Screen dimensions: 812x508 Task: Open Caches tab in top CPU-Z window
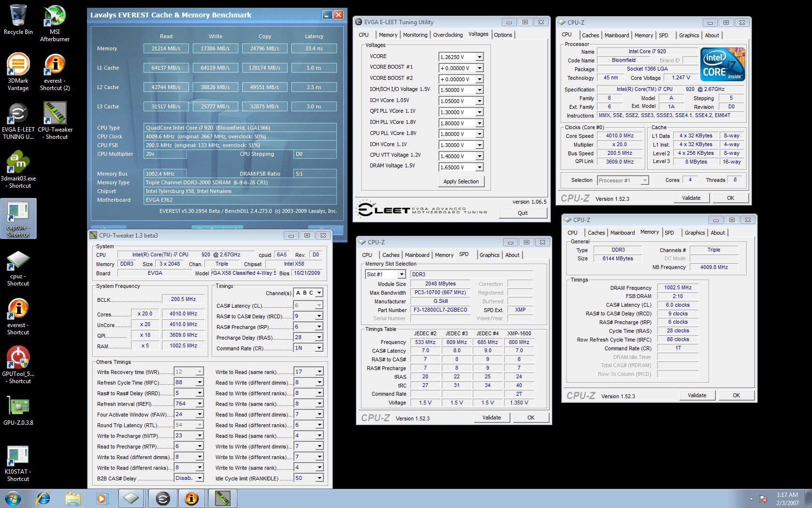point(590,35)
